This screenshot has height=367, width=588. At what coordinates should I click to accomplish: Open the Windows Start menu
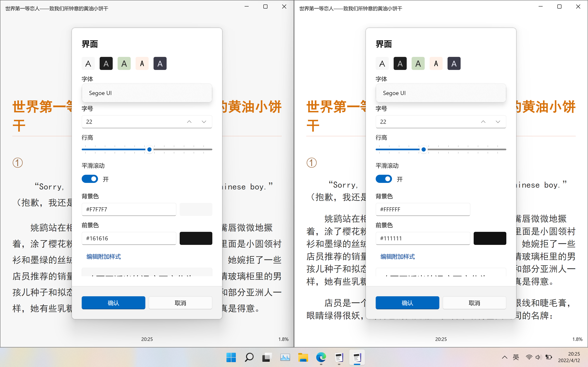pos(231,358)
